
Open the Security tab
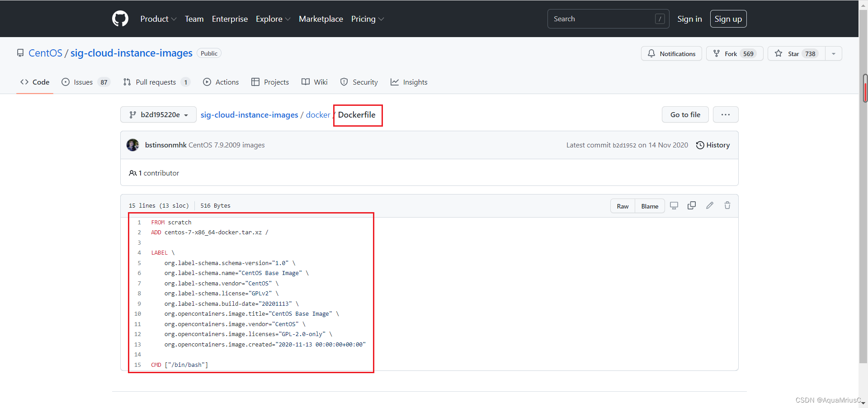point(359,82)
